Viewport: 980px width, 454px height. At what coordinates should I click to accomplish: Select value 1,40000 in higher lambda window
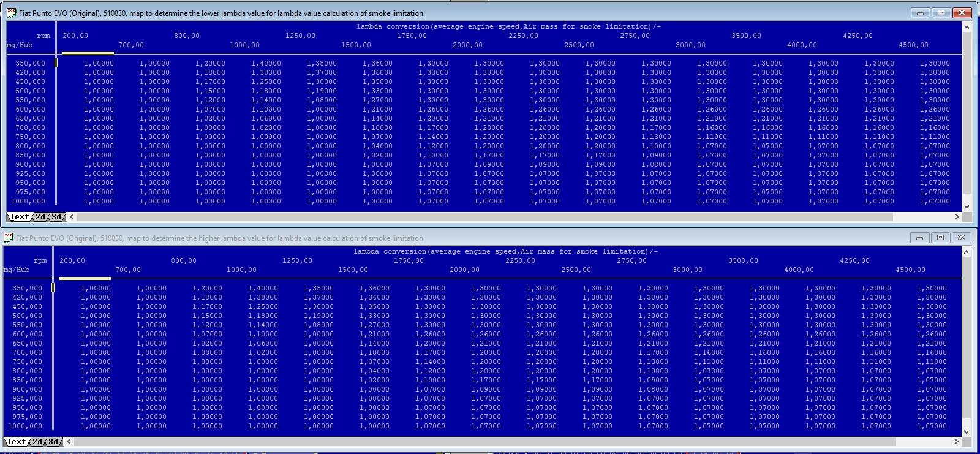(263, 288)
